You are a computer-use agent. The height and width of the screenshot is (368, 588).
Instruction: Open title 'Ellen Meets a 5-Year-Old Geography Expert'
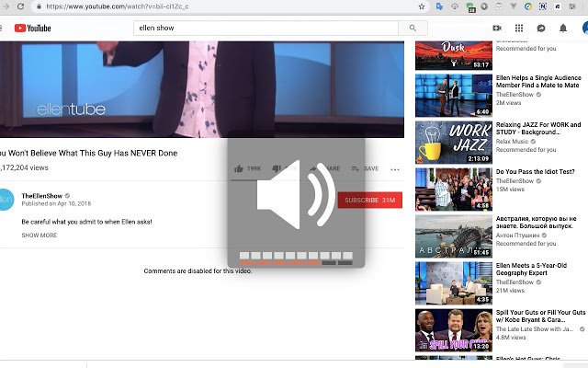(x=531, y=270)
